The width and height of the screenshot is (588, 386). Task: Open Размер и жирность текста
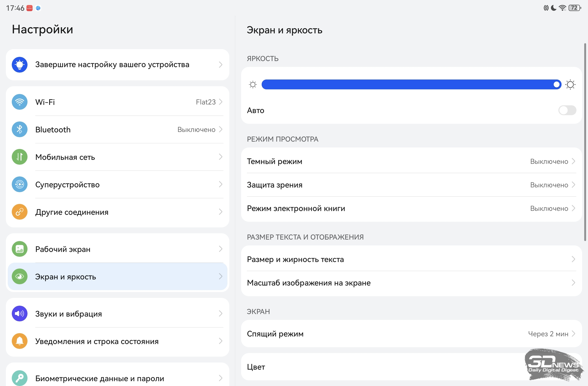[411, 259]
